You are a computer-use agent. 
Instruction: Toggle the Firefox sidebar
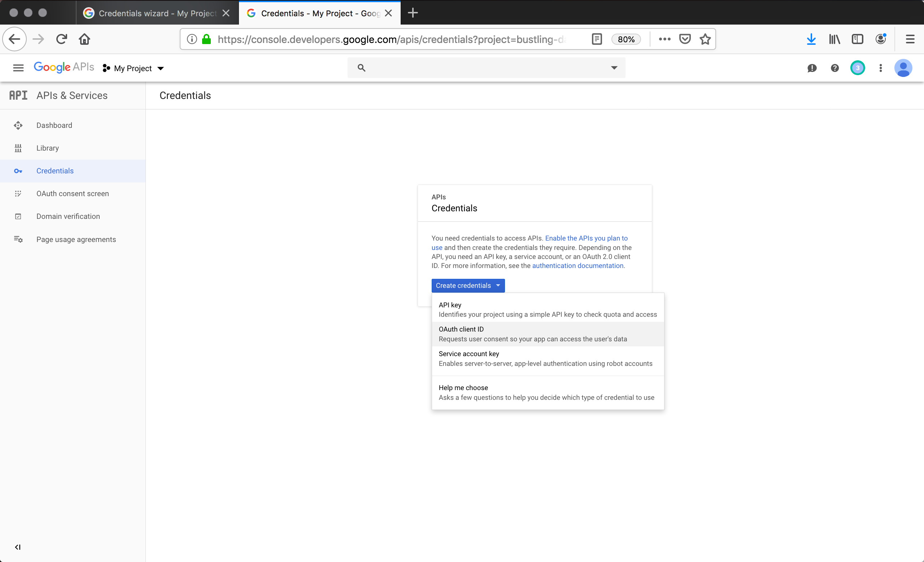(857, 39)
